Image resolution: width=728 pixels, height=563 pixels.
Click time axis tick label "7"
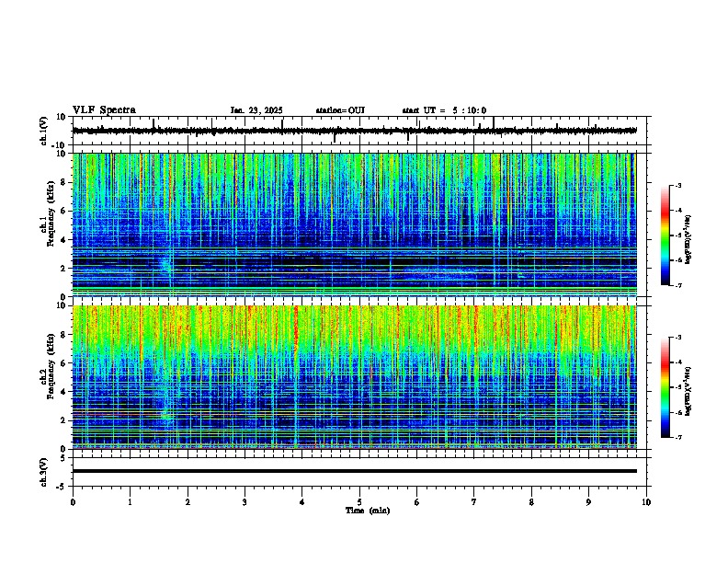[x=474, y=502]
